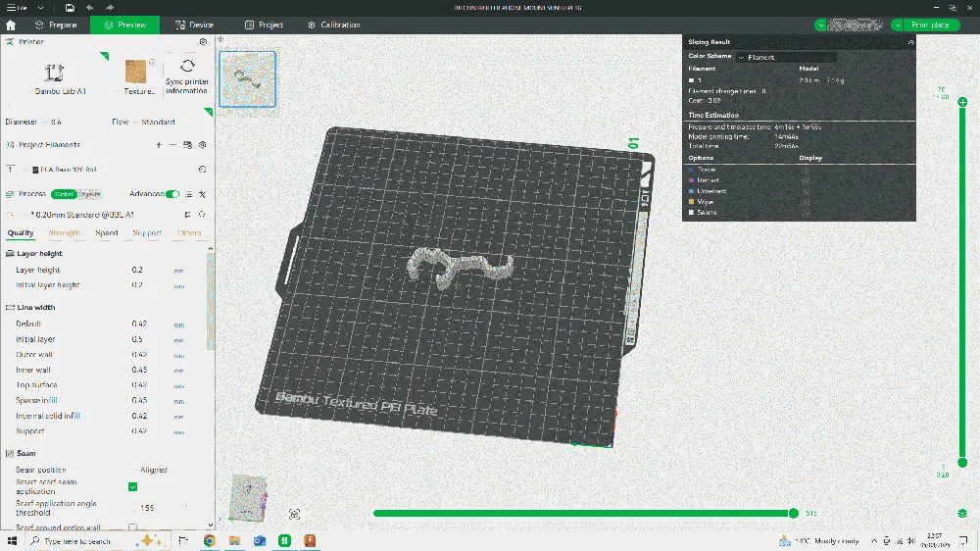Open the Windows Start menu
980x551 pixels.
[x=12, y=541]
